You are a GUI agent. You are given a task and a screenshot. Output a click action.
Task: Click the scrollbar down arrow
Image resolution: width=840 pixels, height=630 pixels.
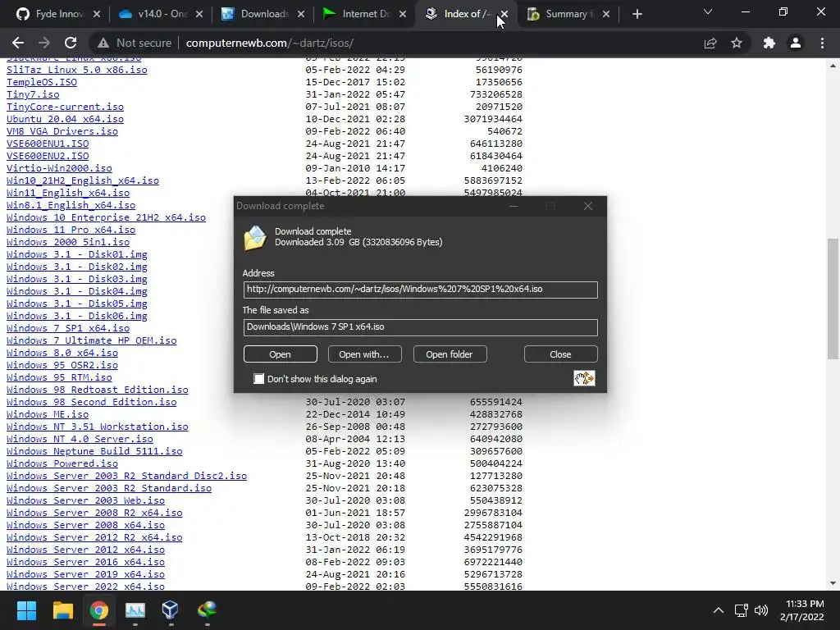[833, 583]
